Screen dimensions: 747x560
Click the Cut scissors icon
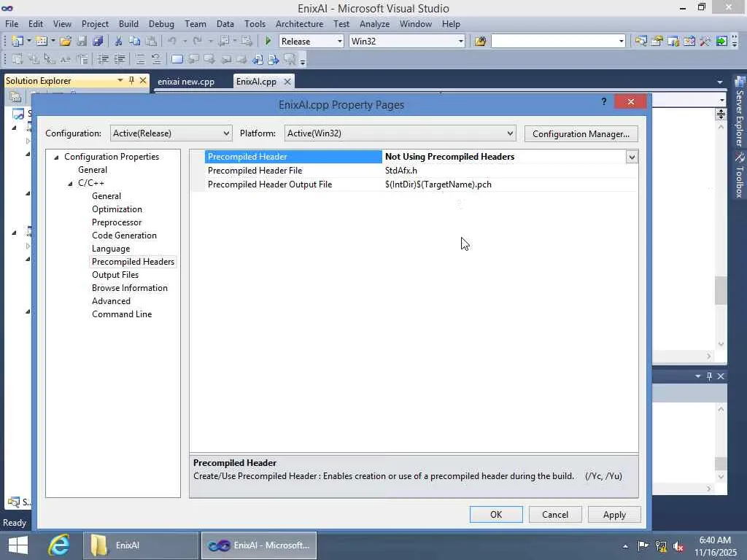(118, 42)
